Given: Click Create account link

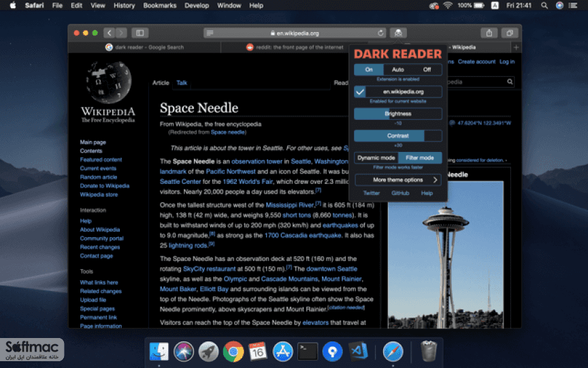Looking at the screenshot, I should 476,61.
